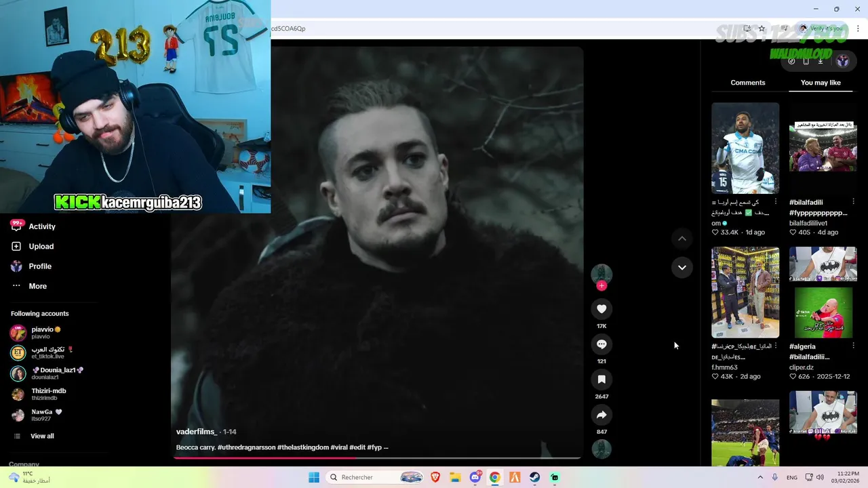Image resolution: width=868 pixels, height=488 pixels.
Task: Open the more options dots on f.hmm63 video
Action: coord(776,346)
